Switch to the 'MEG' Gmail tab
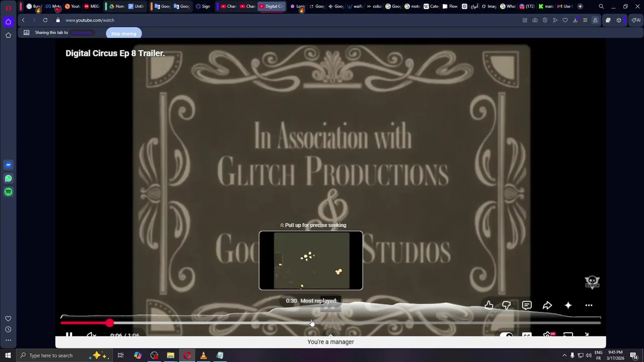Image resolution: width=644 pixels, height=362 pixels. tap(92, 7)
